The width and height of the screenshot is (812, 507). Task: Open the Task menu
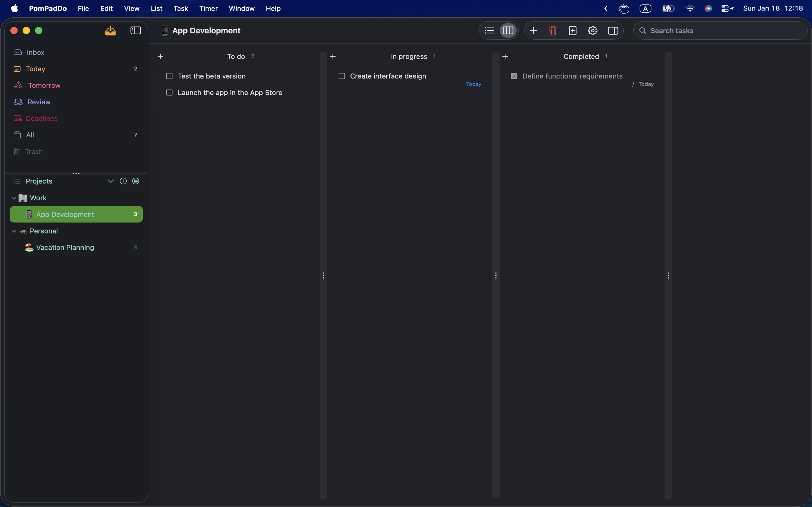(180, 8)
